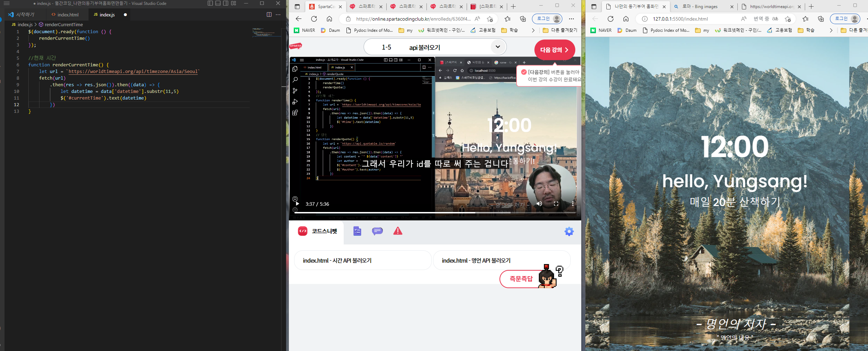This screenshot has width=868, height=351.
Task: Open Daum bookmark in the localhost browser
Action: (627, 30)
